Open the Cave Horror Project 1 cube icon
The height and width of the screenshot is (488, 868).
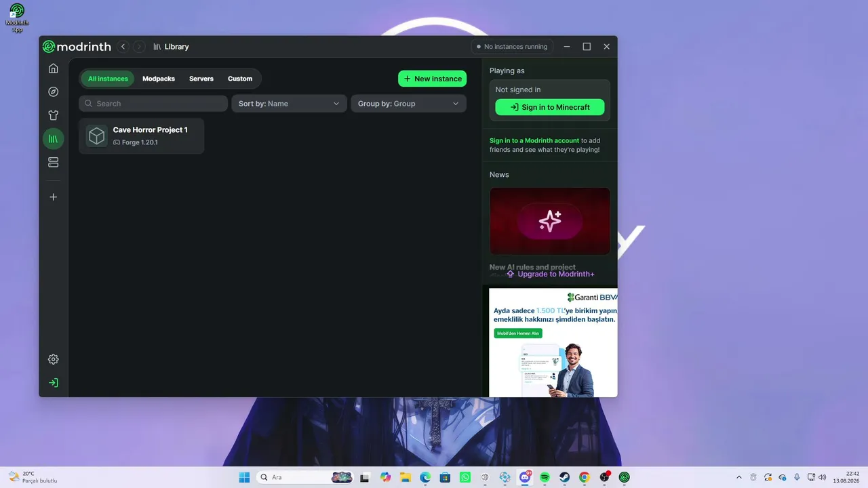97,136
